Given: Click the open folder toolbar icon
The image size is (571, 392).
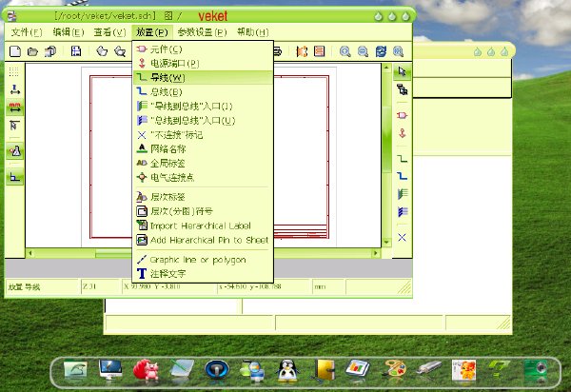Looking at the screenshot, I should (x=32, y=51).
